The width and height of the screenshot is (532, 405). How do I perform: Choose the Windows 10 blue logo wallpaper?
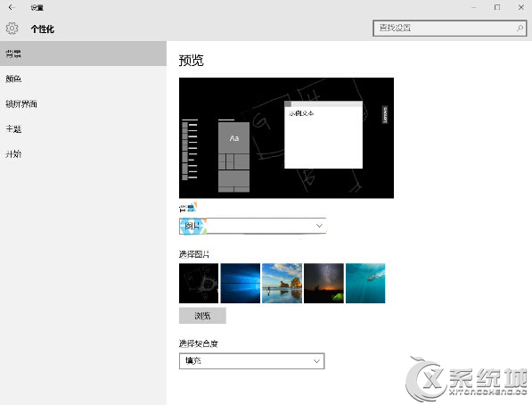(x=241, y=283)
